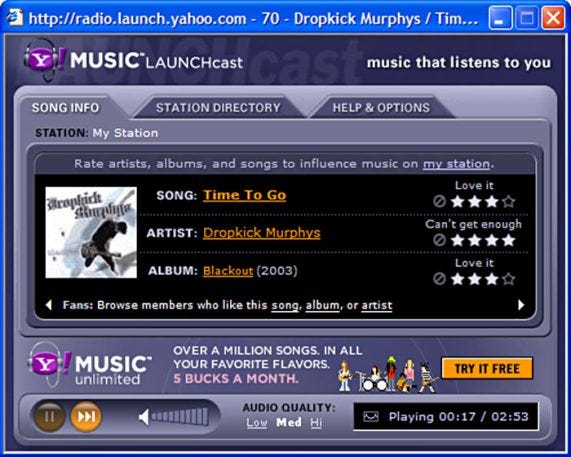
Task: Click the Blackout album cover thumbnail
Action: point(91,232)
